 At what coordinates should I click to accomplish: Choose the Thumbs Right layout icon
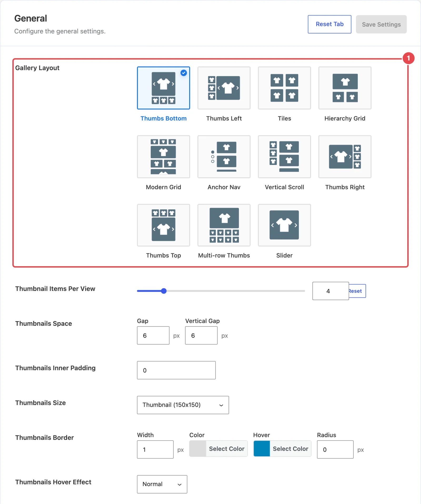[x=345, y=157]
